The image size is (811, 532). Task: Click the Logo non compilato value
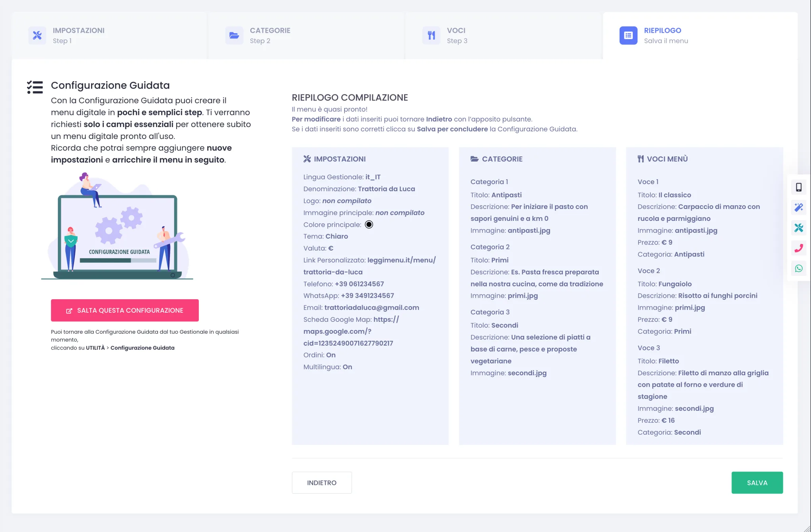pyautogui.click(x=347, y=201)
